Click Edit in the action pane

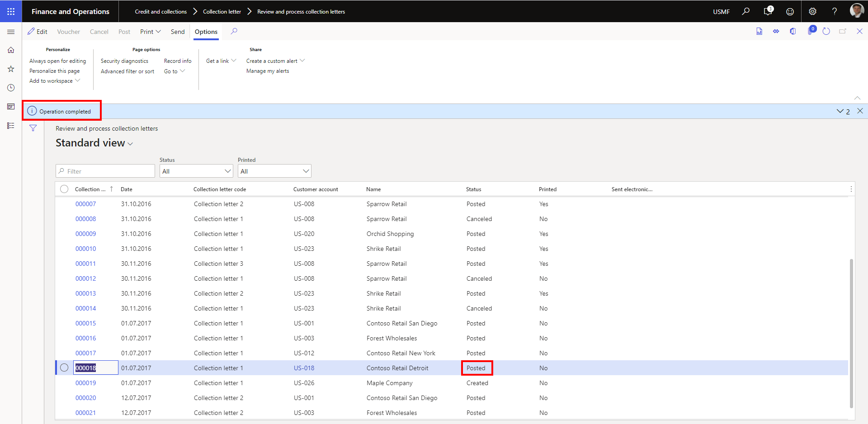(37, 32)
